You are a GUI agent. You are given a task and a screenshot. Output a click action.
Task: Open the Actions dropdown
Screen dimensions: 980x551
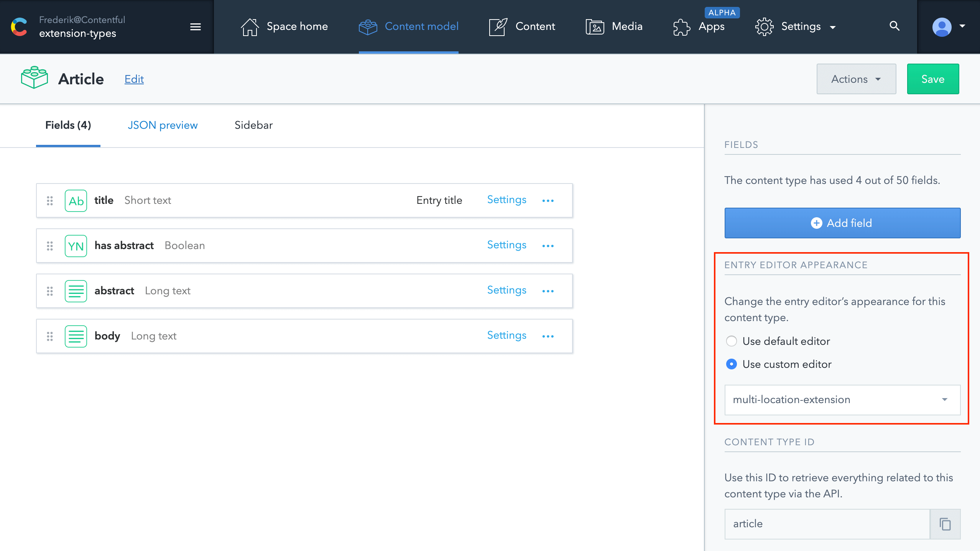point(856,79)
